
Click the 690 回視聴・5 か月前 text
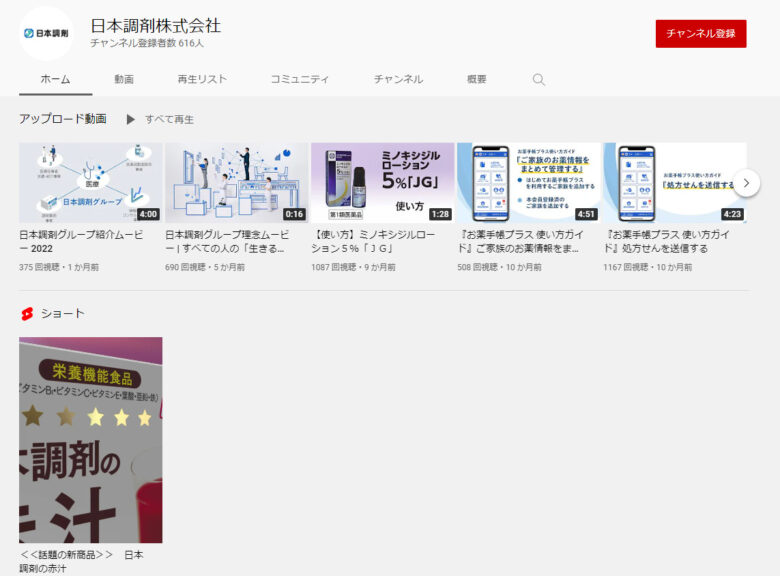(x=205, y=267)
